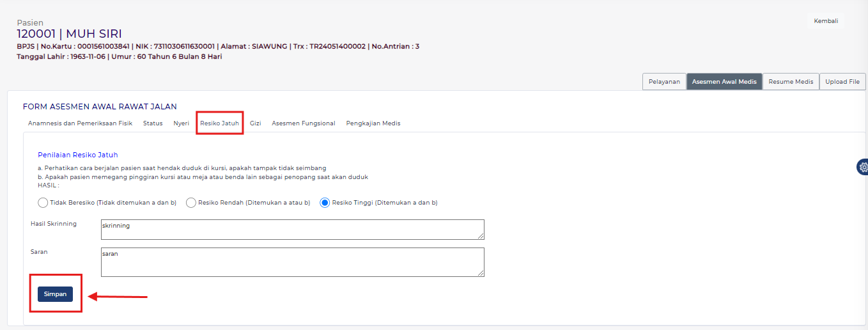868x330 pixels.
Task: Focus the Saran text area
Action: point(292,262)
